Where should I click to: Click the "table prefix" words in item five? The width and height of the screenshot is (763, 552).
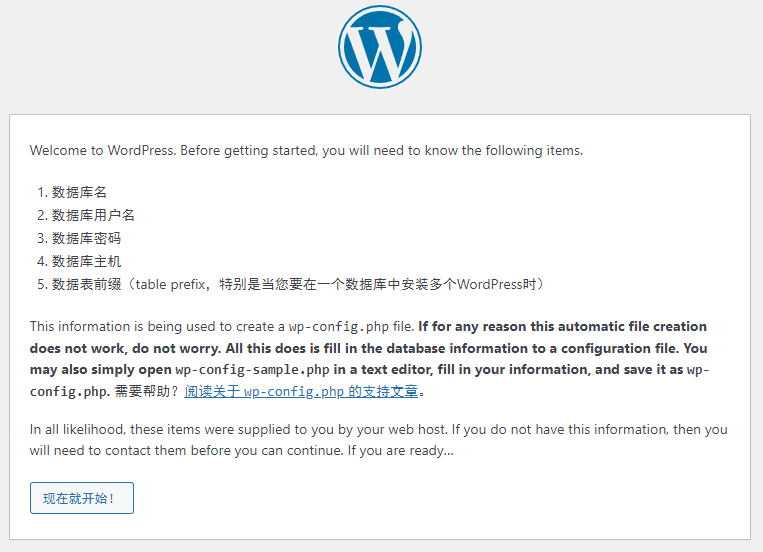(170, 284)
